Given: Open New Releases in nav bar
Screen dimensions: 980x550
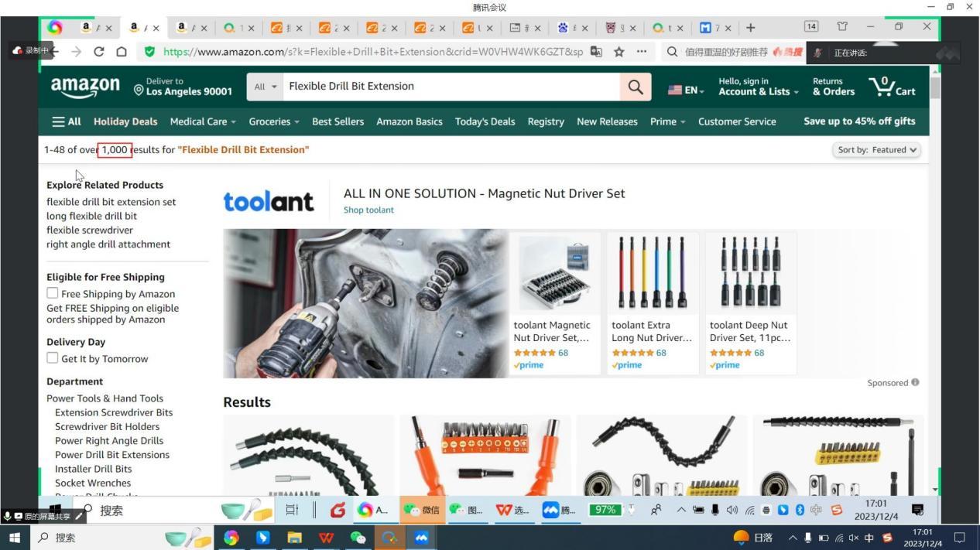Looking at the screenshot, I should [x=607, y=121].
